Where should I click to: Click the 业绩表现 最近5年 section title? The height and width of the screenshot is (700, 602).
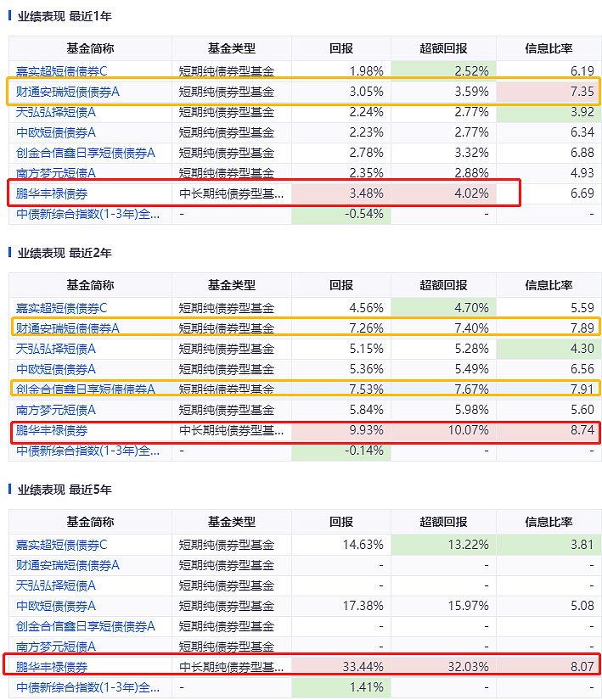pos(65,490)
